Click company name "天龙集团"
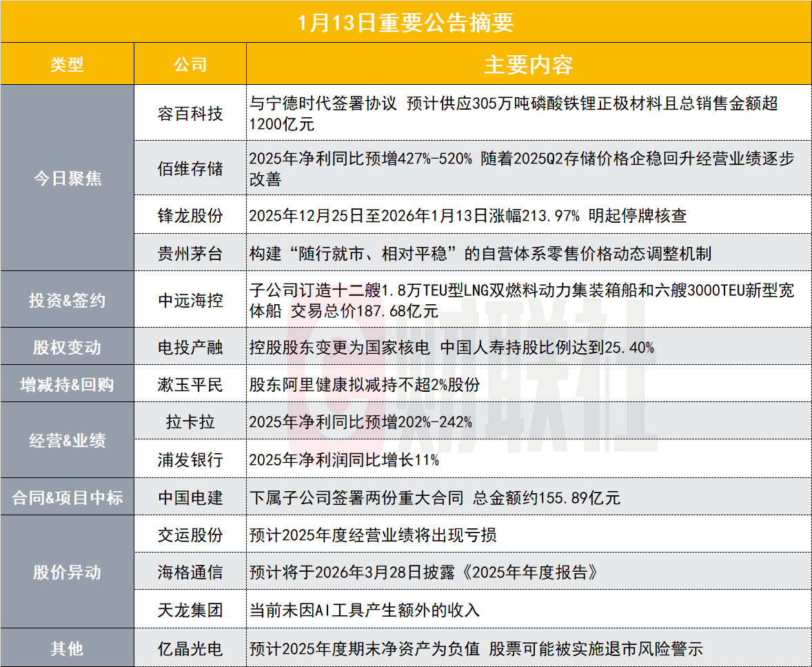Screen dimensions: 812x667 [190, 610]
